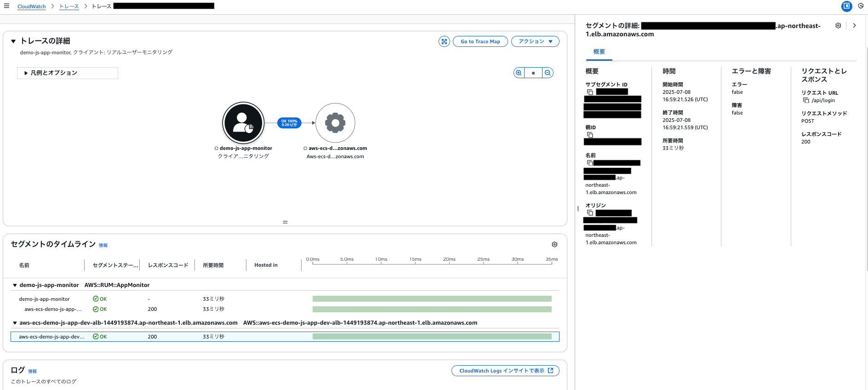The image size is (868, 390).
Task: Select the aws-ecs-demo-js-app-dev... segment row
Action: [x=285, y=337]
